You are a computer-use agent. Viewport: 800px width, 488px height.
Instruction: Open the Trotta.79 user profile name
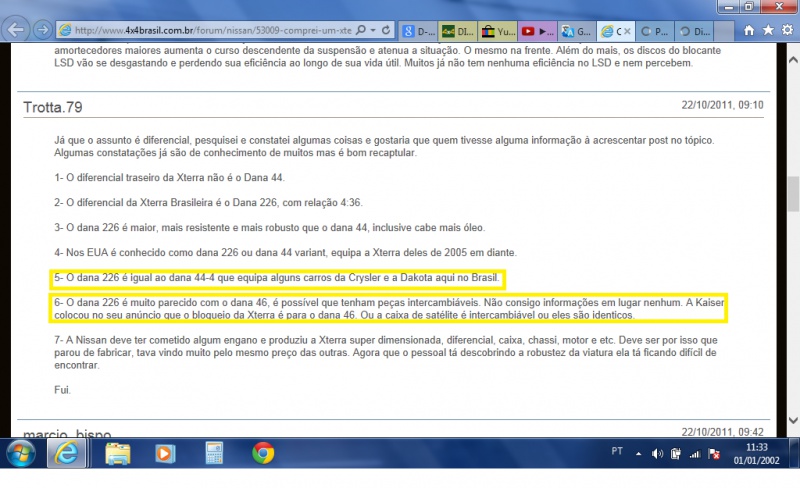tap(53, 107)
